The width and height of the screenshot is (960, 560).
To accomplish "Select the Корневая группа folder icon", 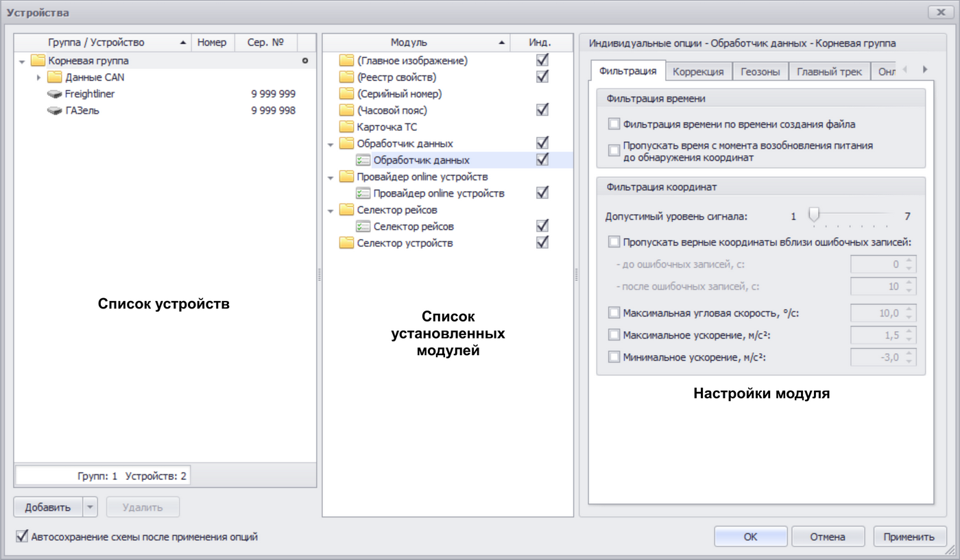I will click(x=38, y=61).
